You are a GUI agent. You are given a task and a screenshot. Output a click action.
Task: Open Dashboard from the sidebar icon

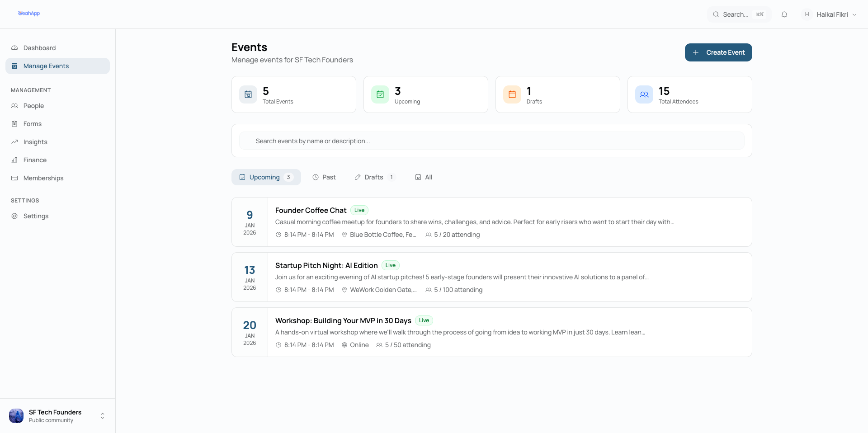(14, 48)
